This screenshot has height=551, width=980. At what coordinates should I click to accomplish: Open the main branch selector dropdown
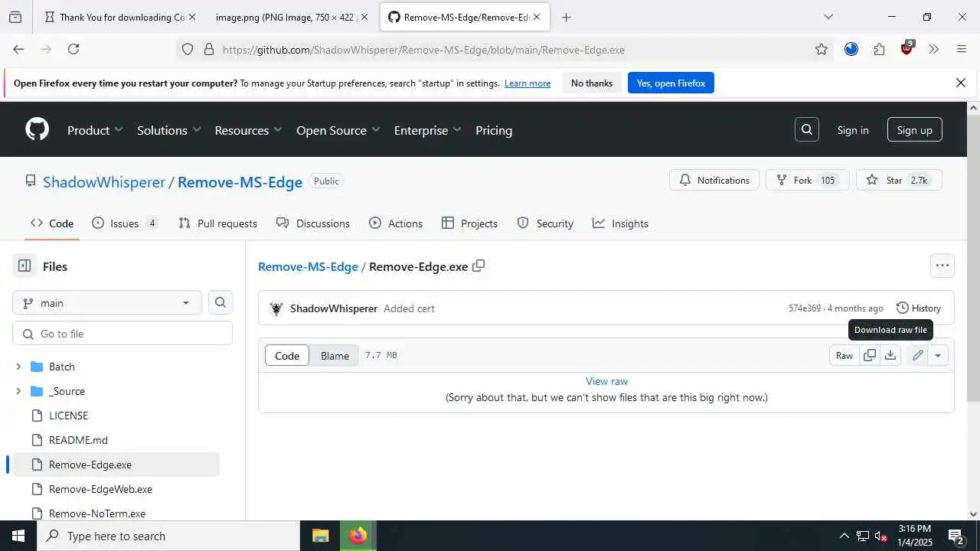tap(107, 302)
